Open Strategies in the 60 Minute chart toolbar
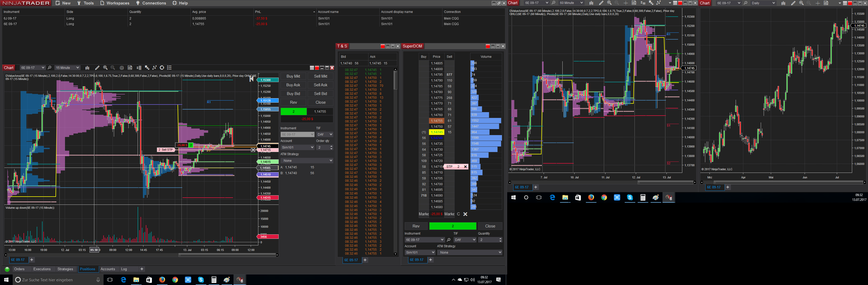This screenshot has height=285, width=868. [x=659, y=3]
